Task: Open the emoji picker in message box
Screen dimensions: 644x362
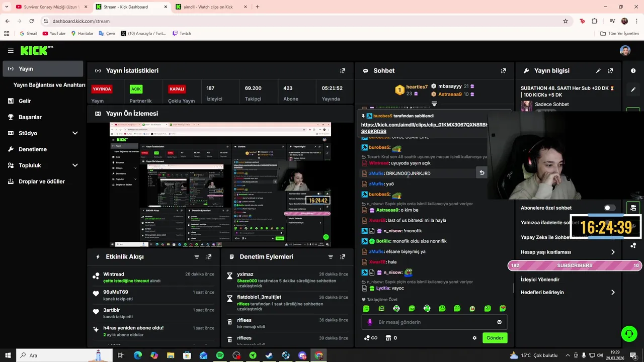Action: pos(499,322)
